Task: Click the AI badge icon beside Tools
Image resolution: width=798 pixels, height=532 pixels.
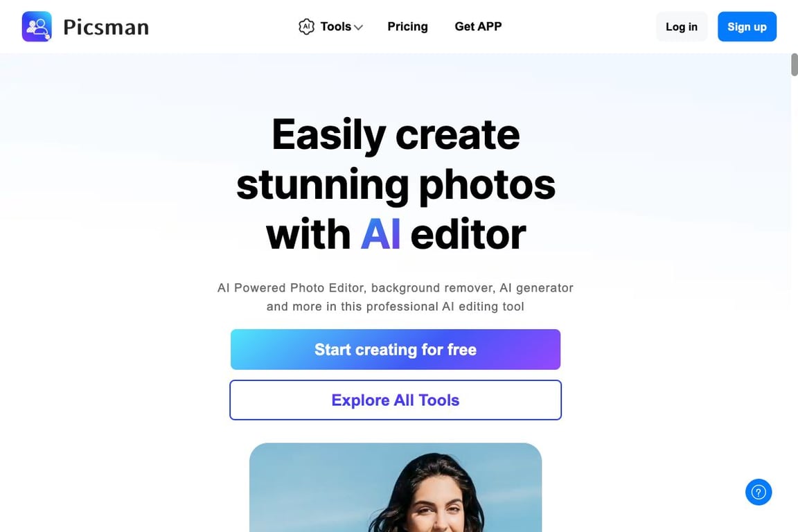Action: (x=306, y=26)
